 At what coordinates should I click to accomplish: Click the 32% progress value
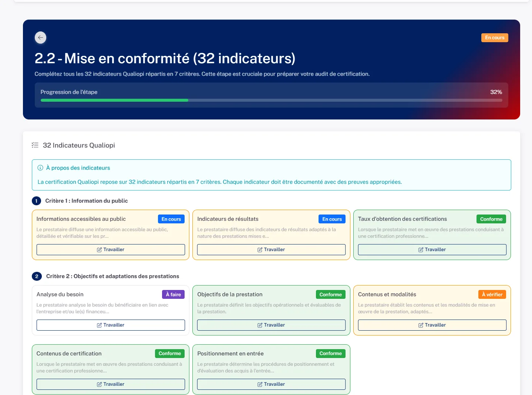pos(496,92)
